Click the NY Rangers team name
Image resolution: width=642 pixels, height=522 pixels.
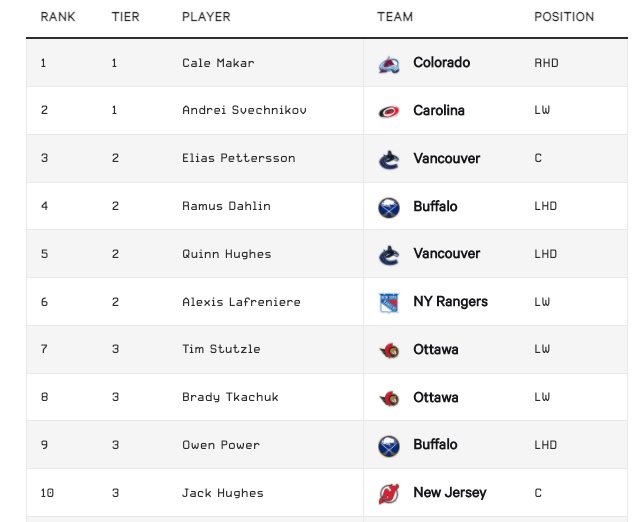[450, 302]
